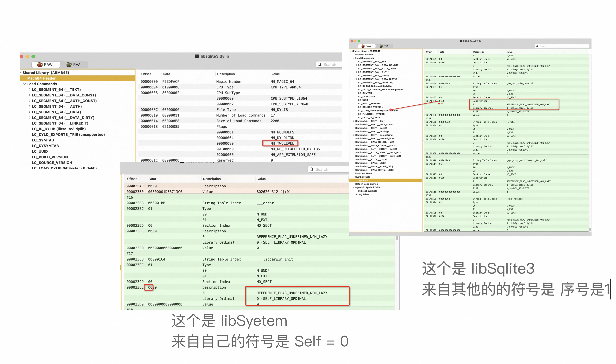The width and height of the screenshot is (616, 364).
Task: Select RAW mode in the Symbols window
Action: [366, 46]
